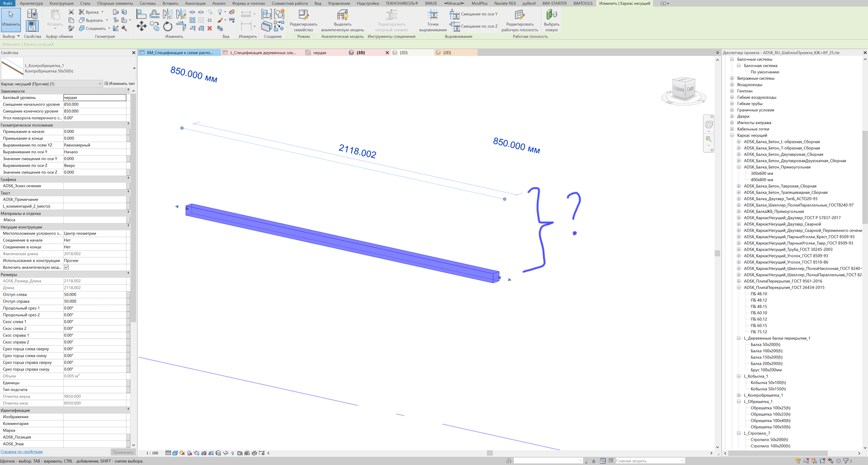Select ПБ 60.12 in Project Browser
This screenshot has width=868, height=465.
(759, 319)
